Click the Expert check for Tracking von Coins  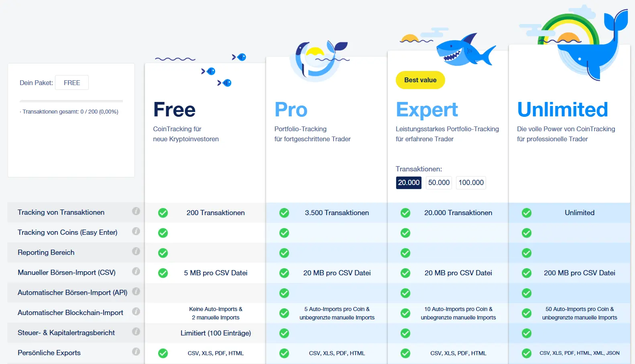[405, 233]
